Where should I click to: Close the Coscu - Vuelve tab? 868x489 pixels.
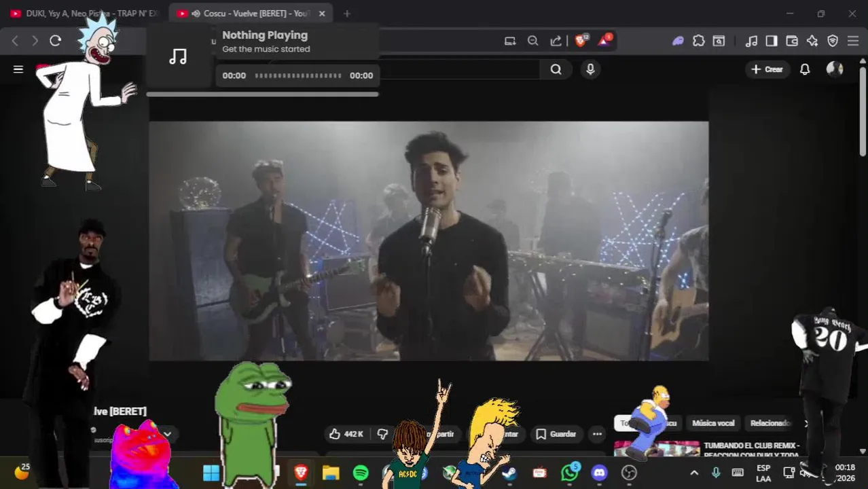click(322, 14)
